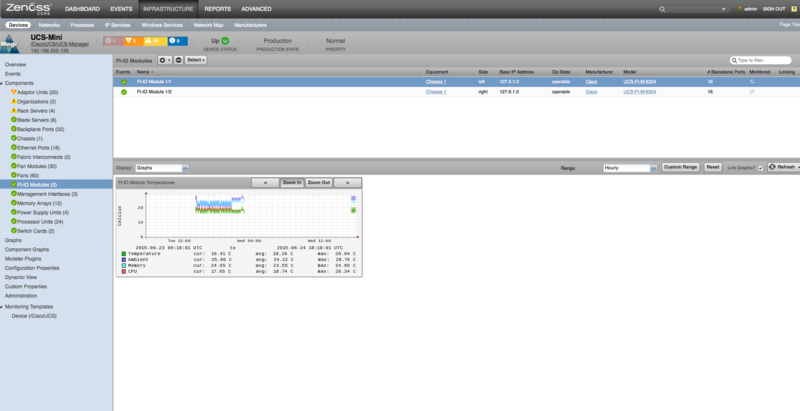
Task: Click the Custom Range button
Action: [680, 167]
